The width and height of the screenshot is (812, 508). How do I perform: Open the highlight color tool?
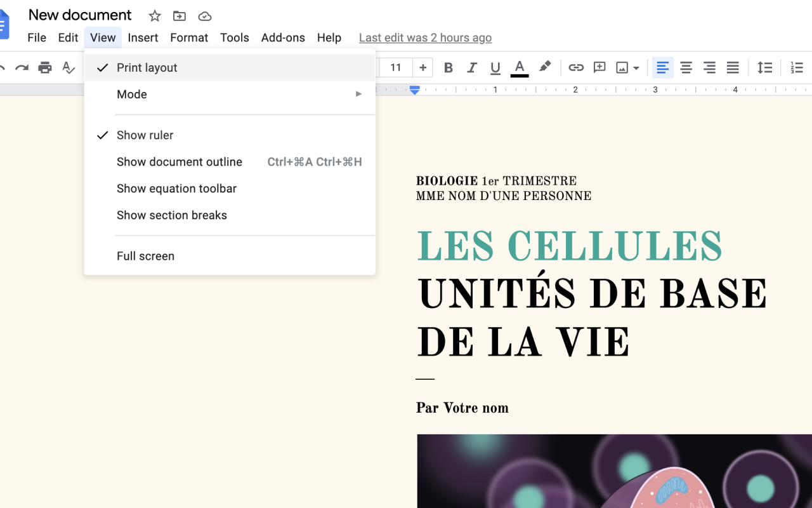click(x=544, y=67)
